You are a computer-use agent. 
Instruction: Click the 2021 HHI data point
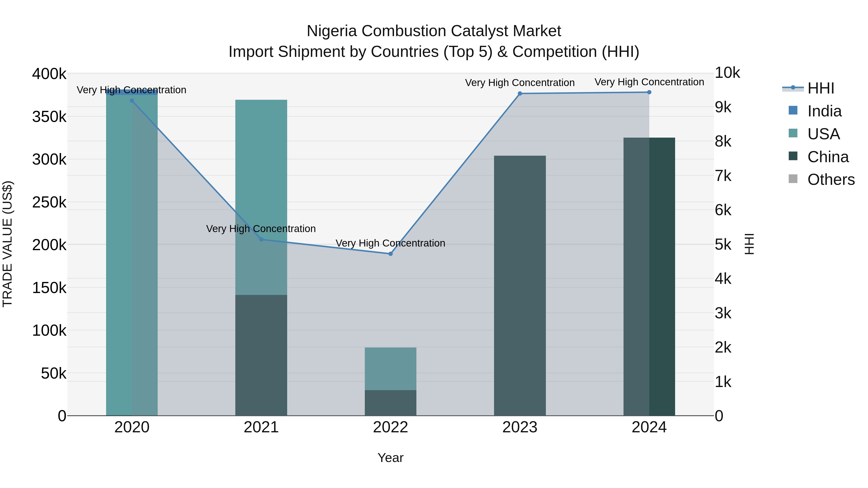pos(261,240)
